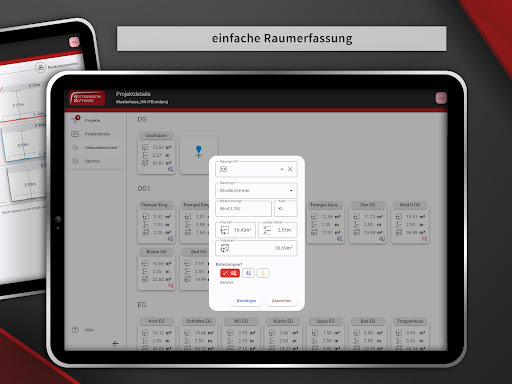
Task: Click heating icon on Trempel Gara card
Action: coord(340,239)
